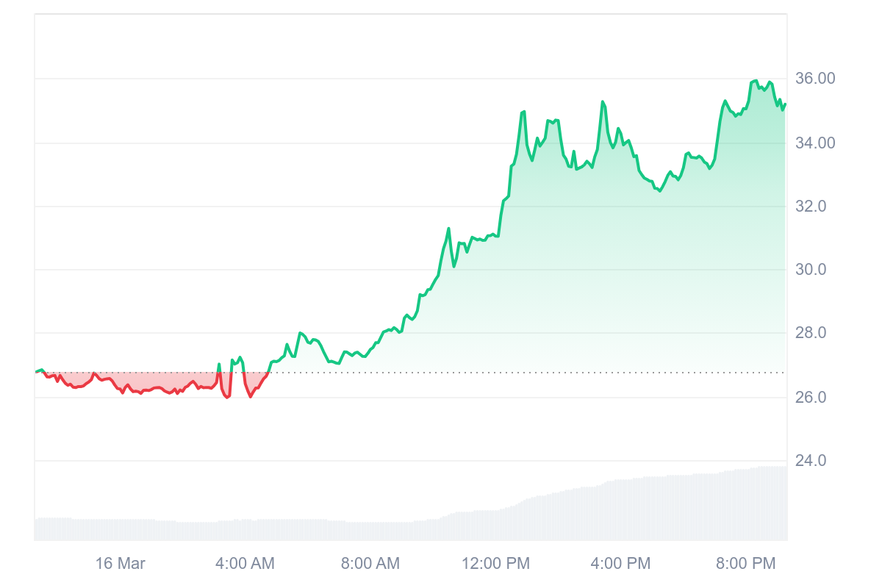Select the 34.00 price axis label
This screenshot has width=882, height=588.
815,143
